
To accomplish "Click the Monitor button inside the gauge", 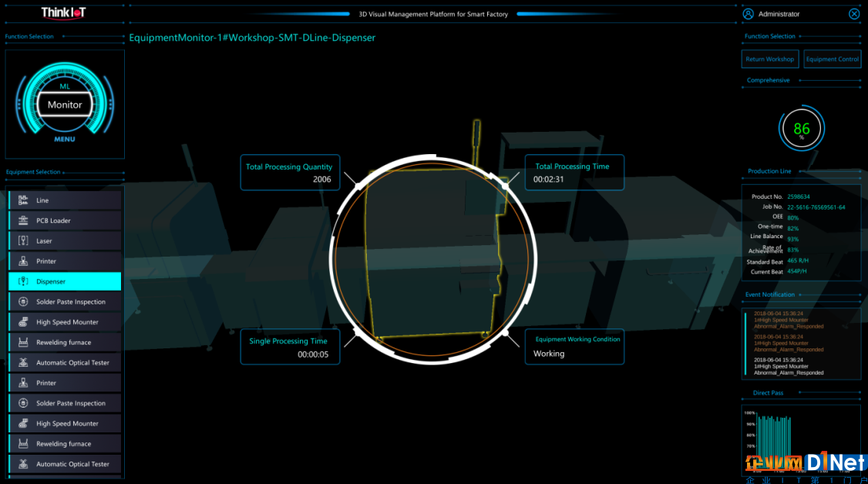I will [x=65, y=105].
